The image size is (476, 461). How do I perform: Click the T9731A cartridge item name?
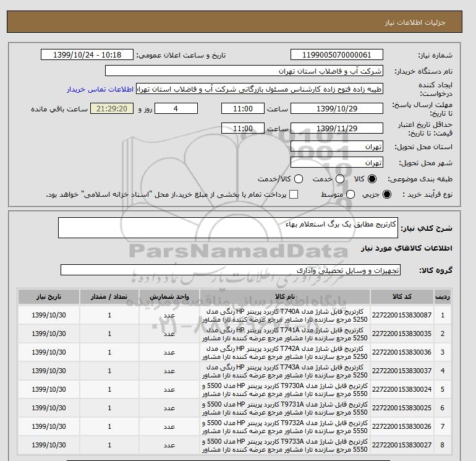[285, 408]
